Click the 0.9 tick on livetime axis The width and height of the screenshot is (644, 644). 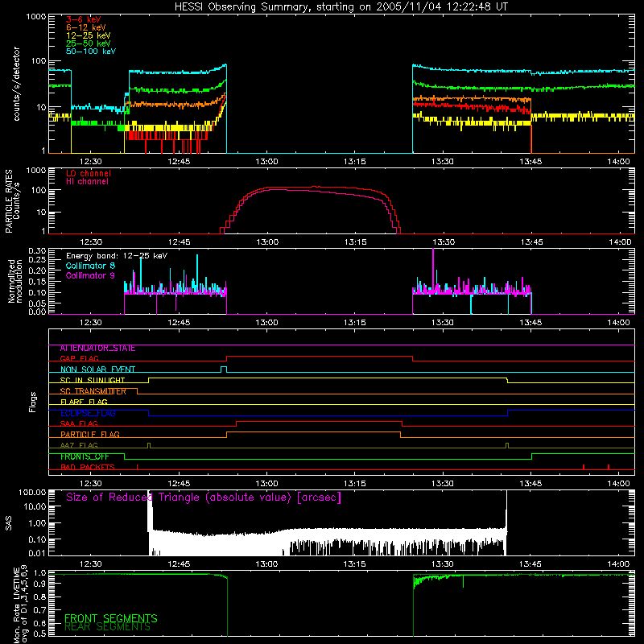[x=39, y=582]
